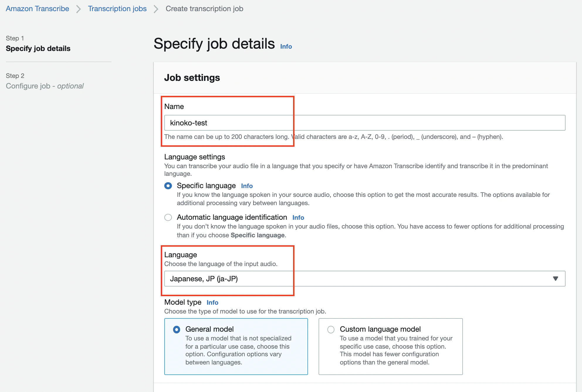Click Info link next to Specify job details
Image resolution: width=582 pixels, height=392 pixels.
point(286,46)
